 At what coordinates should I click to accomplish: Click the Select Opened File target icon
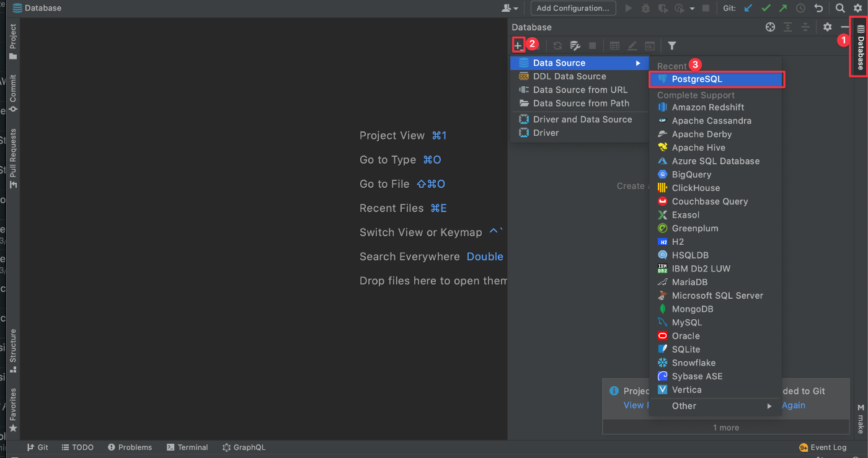point(770,27)
